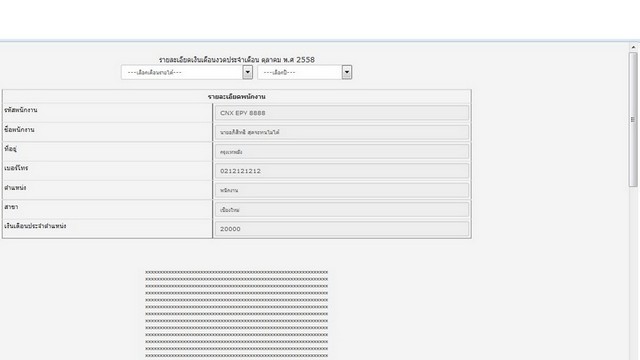
Task: Click the page scrollbar up arrow
Action: click(633, 47)
